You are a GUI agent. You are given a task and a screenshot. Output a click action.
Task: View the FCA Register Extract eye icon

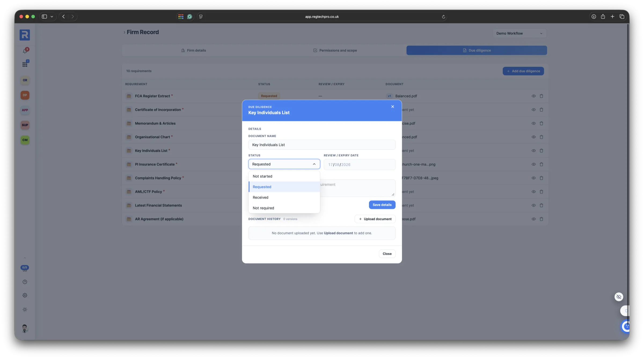pyautogui.click(x=534, y=96)
